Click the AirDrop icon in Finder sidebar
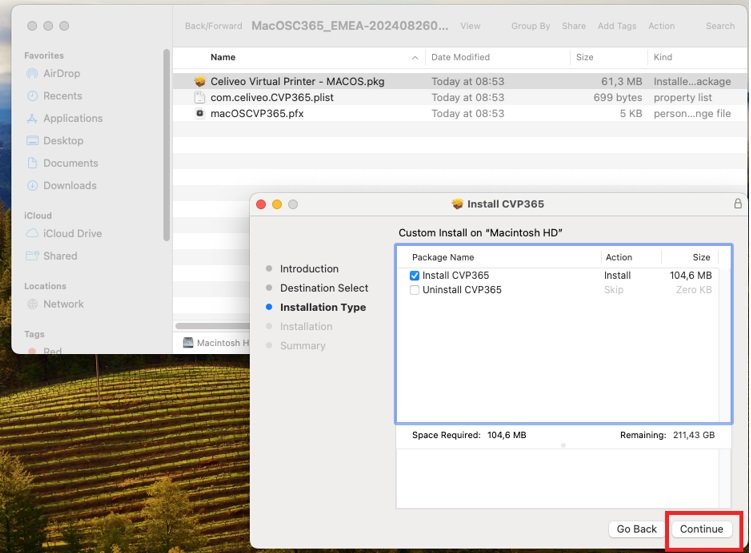Screen dimensions: 751x553 (x=32, y=73)
